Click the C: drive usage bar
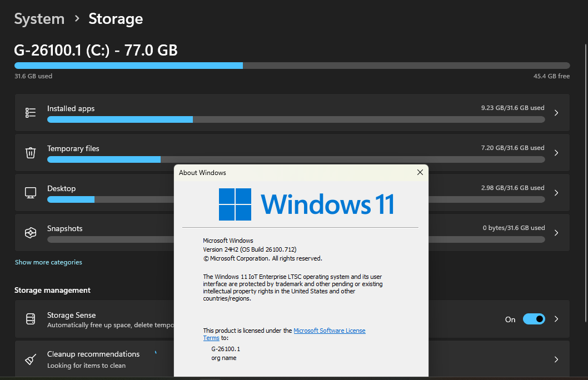 [292, 66]
